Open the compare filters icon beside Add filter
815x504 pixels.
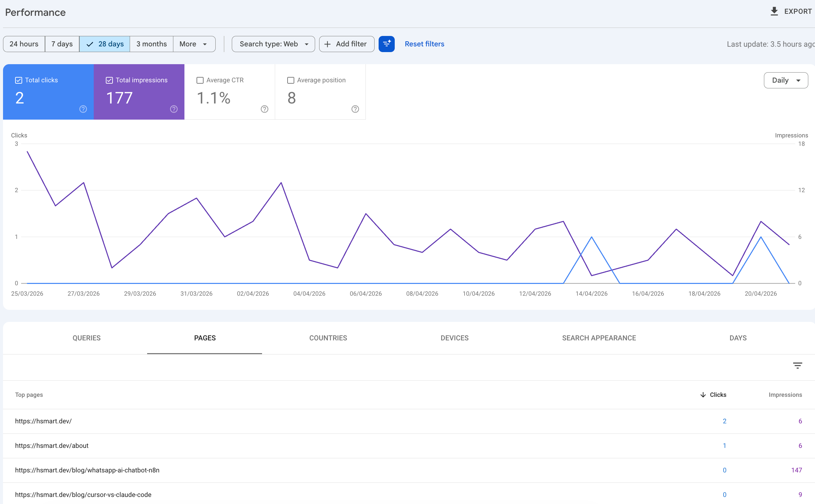coord(386,44)
